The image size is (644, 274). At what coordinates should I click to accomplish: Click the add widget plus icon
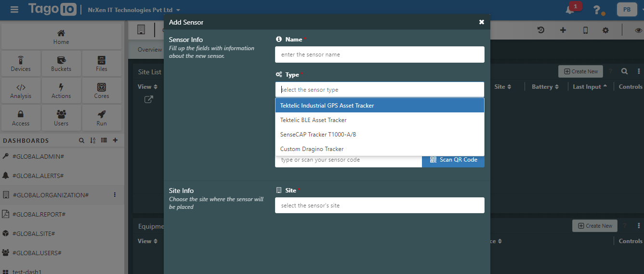click(563, 30)
